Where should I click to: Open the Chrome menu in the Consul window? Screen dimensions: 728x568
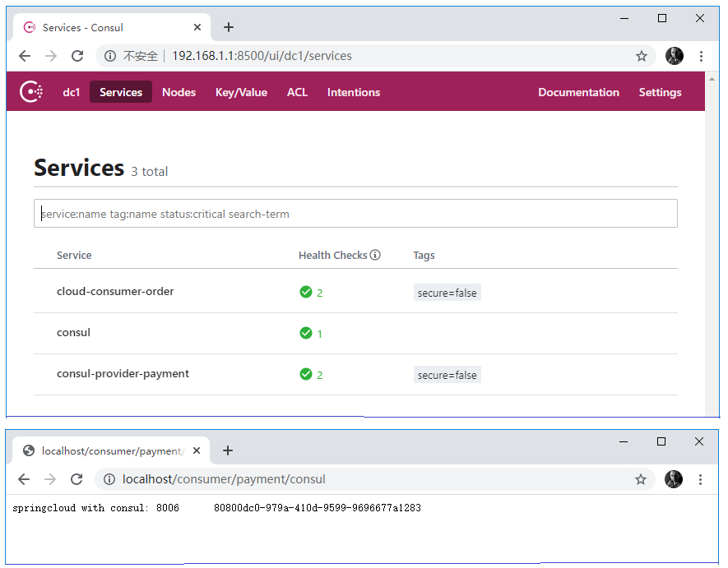(x=701, y=56)
